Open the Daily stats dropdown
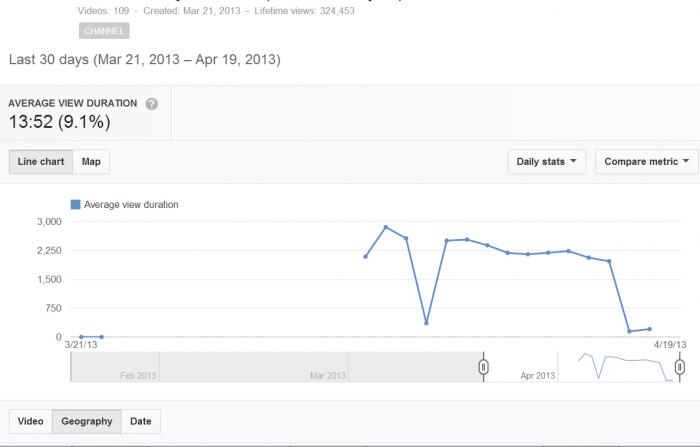 (547, 162)
